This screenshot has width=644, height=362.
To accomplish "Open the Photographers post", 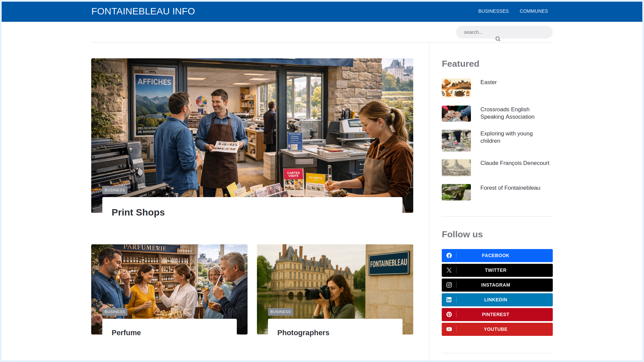I will (x=303, y=333).
